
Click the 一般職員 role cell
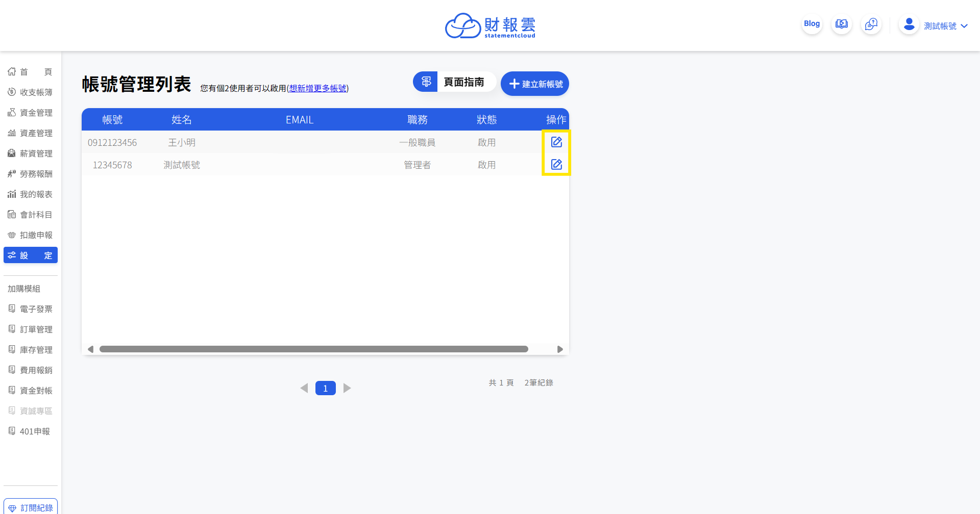tap(418, 143)
